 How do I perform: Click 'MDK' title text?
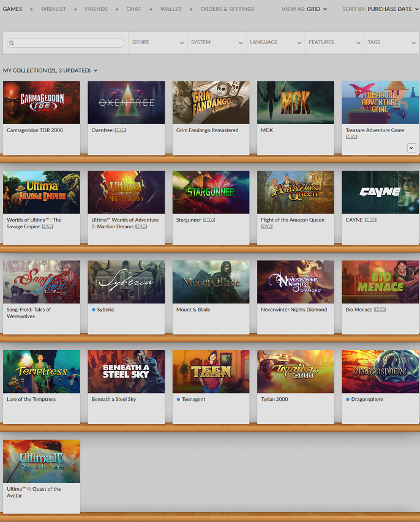[267, 130]
